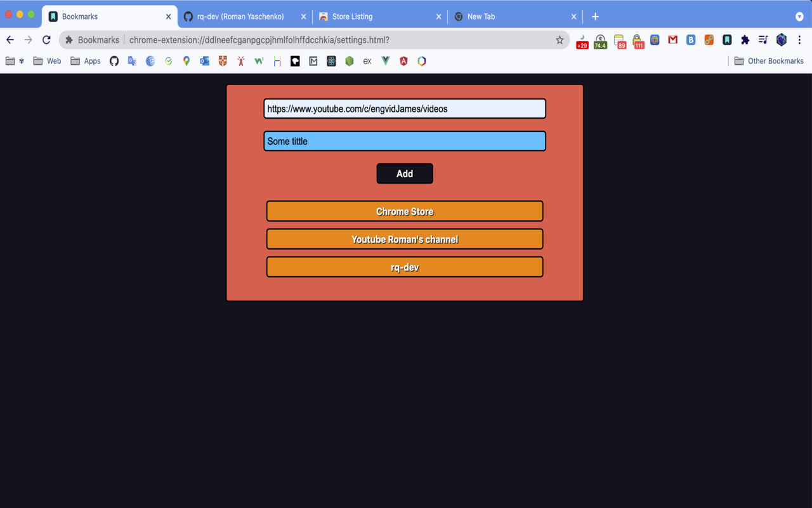Close the New Tab tab
812x508 pixels.
[x=573, y=17]
